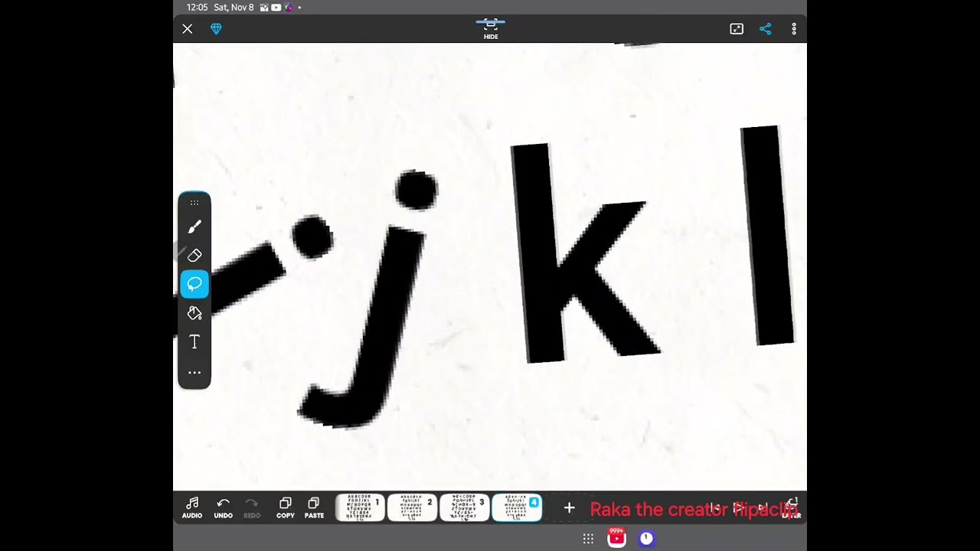Select the Text tool
The image size is (980, 551).
click(194, 342)
